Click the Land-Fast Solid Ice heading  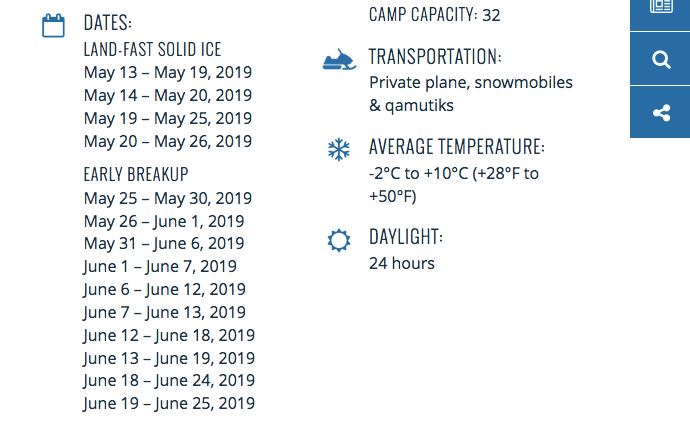pos(152,49)
